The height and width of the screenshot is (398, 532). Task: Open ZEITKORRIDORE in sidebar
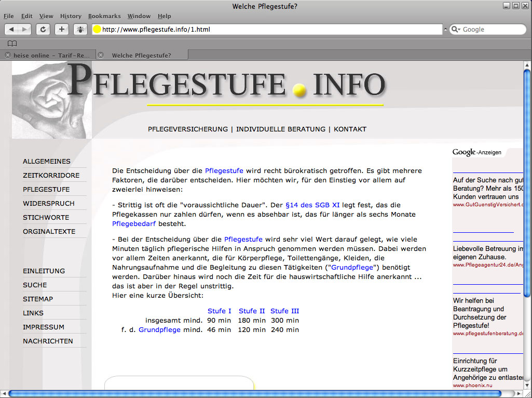51,175
